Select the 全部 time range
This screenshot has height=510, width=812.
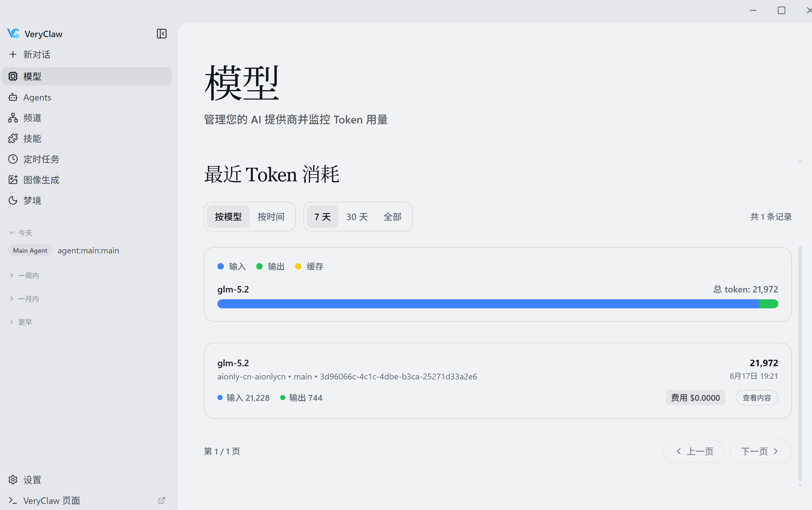click(392, 217)
